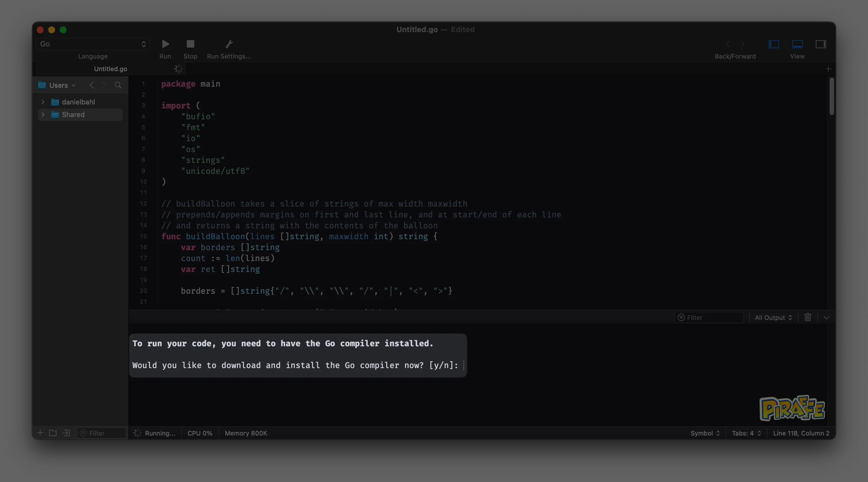The width and height of the screenshot is (868, 482).
Task: Toggle the bottom console panel
Action: (797, 44)
